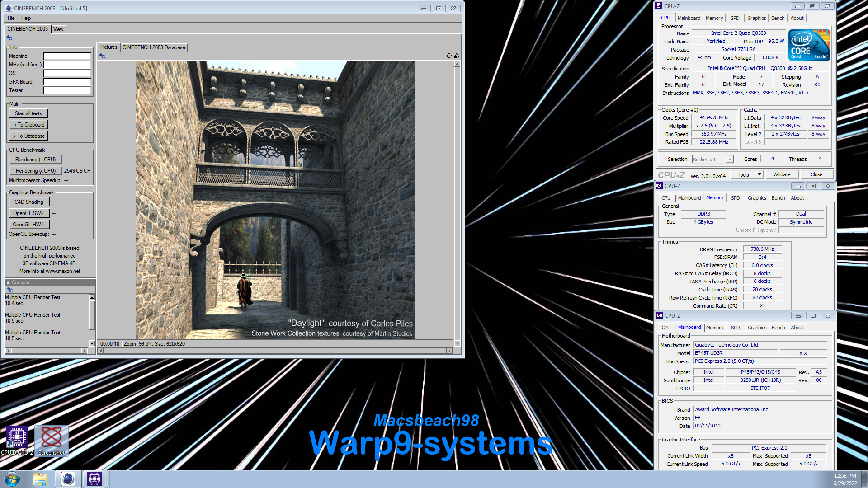Viewport: 868px width, 488px height.
Task: Click the Intel Core 2 Quad logo
Action: coord(809,45)
